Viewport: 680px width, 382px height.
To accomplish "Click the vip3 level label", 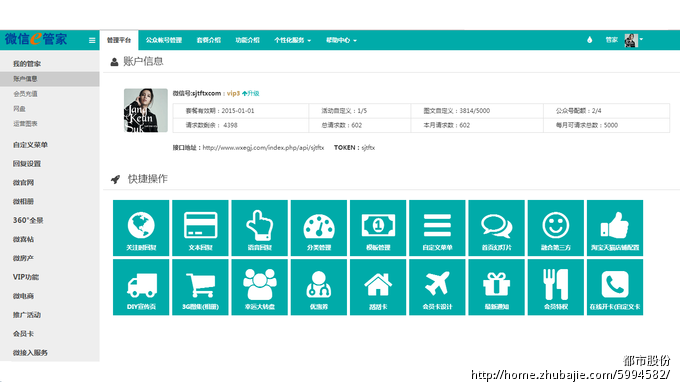I will pyautogui.click(x=233, y=93).
